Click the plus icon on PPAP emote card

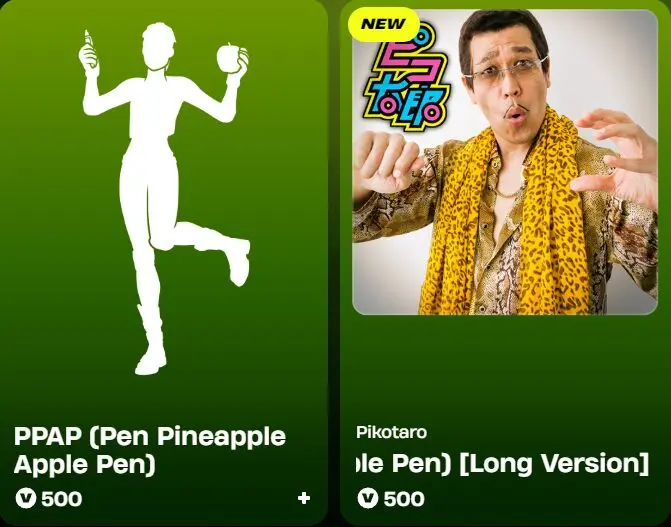304,498
